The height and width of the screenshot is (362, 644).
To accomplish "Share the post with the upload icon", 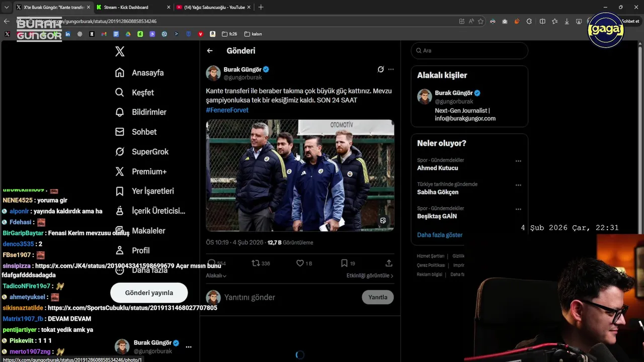I will pos(389,263).
